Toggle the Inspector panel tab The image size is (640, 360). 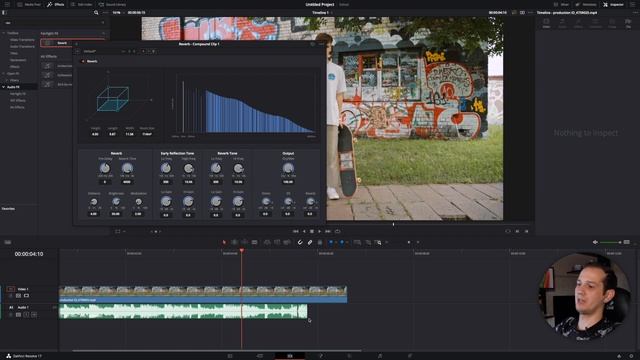pos(613,4)
